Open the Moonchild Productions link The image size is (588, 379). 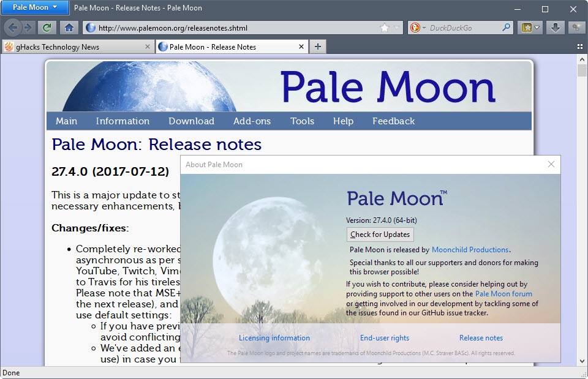[x=470, y=250]
